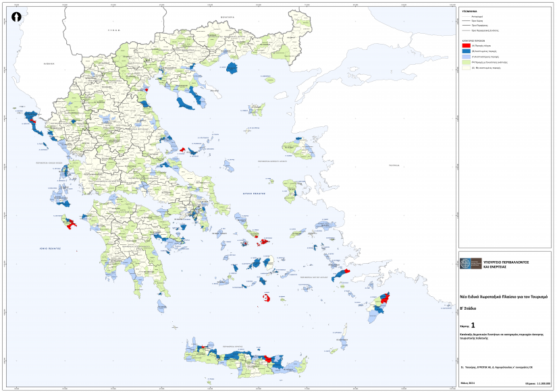Select the red Zakynthos island

pyautogui.click(x=70, y=223)
